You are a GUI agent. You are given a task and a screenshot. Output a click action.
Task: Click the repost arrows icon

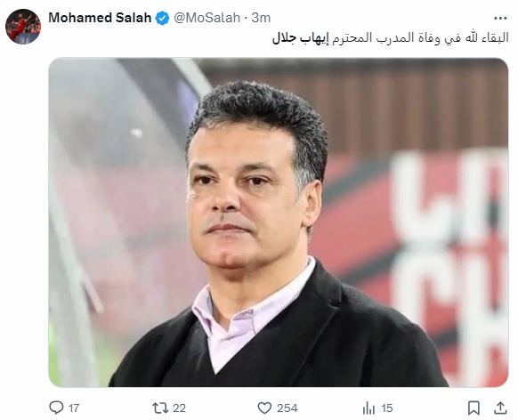160,408
